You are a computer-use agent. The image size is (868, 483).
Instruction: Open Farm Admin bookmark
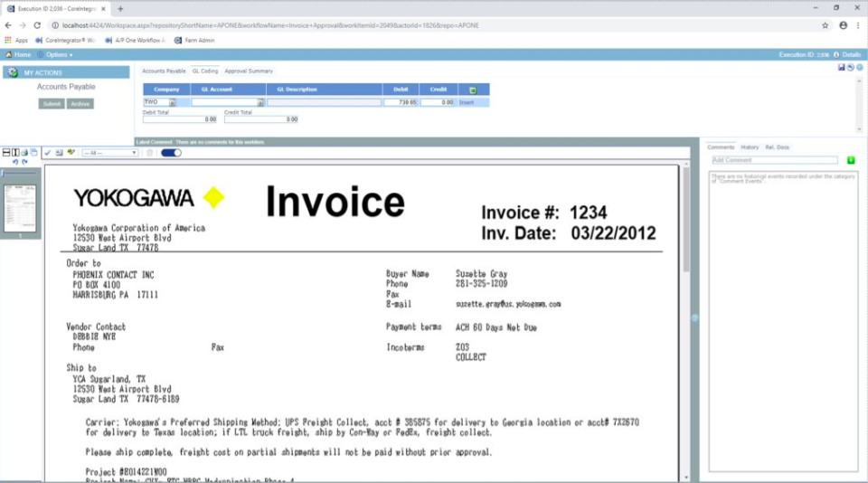(194, 41)
